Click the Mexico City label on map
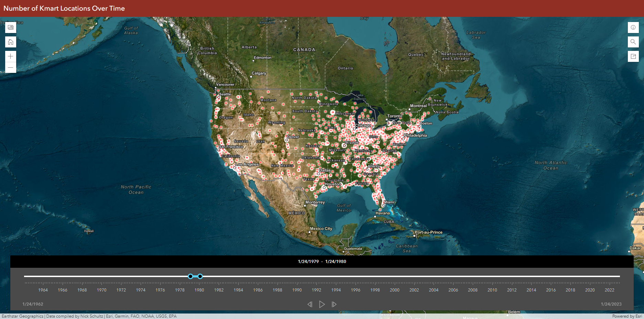The height and width of the screenshot is (319, 644). point(321,229)
